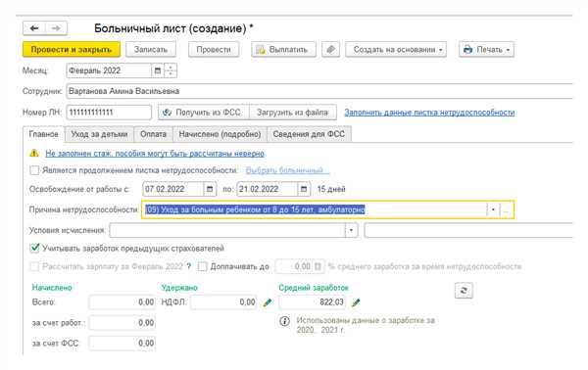Image resolution: width=588 pixels, height=370 pixels.
Task: Click the Выплатить button
Action: click(x=283, y=50)
